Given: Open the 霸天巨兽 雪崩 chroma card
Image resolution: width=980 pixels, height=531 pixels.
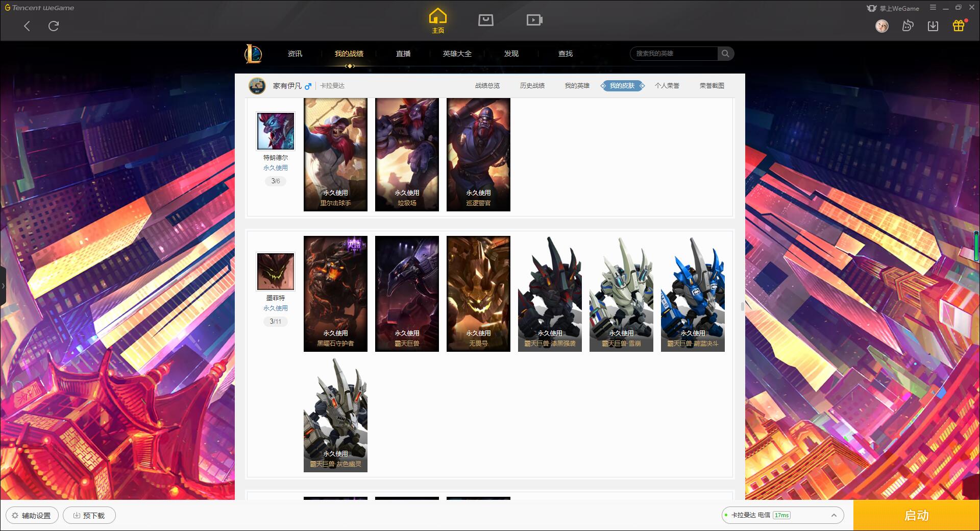Looking at the screenshot, I should coord(621,294).
